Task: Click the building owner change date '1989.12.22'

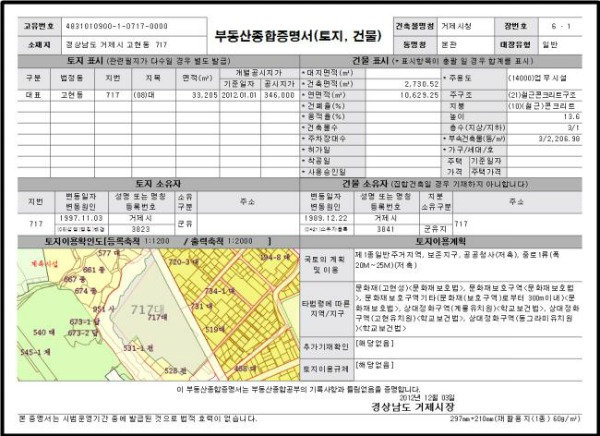Action: (x=326, y=218)
